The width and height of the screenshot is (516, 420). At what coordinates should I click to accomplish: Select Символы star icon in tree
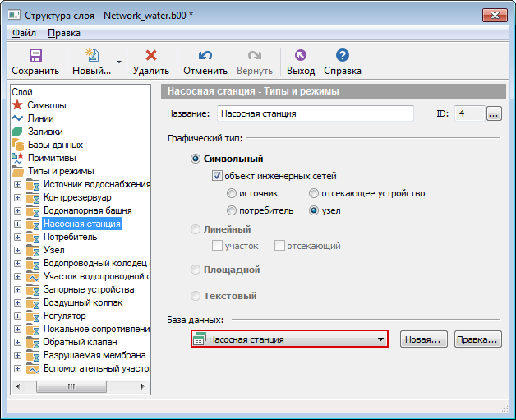pos(17,105)
